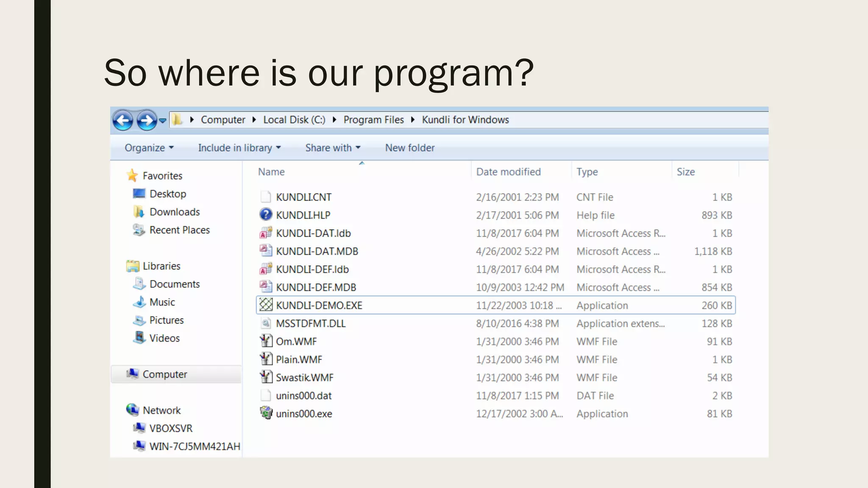Screen dimensions: 868x488
Task: Click the folder icon in the address bar
Action: (x=177, y=120)
